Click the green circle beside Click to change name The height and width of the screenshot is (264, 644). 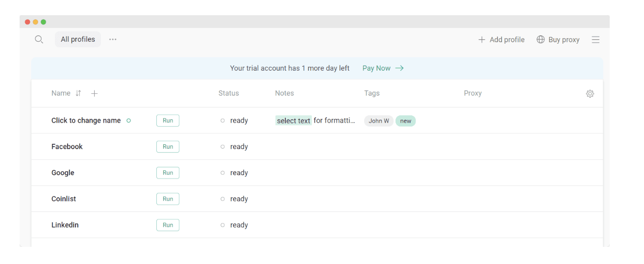pyautogui.click(x=129, y=121)
